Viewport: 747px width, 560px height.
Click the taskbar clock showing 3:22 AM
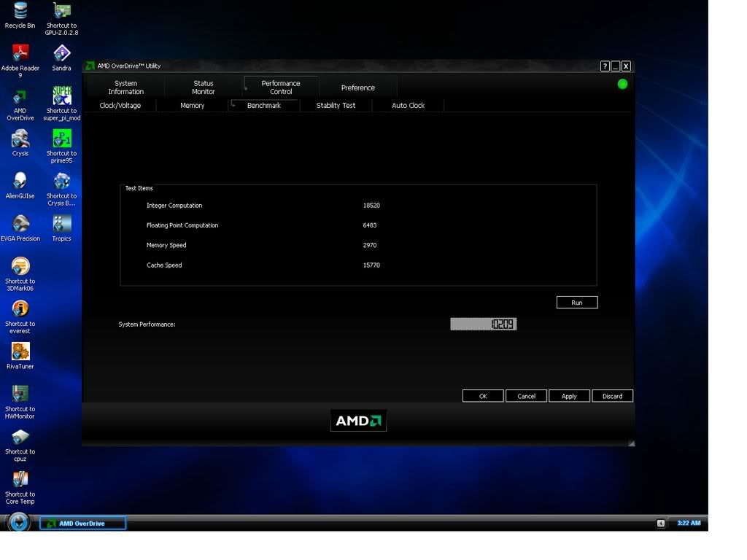[689, 523]
